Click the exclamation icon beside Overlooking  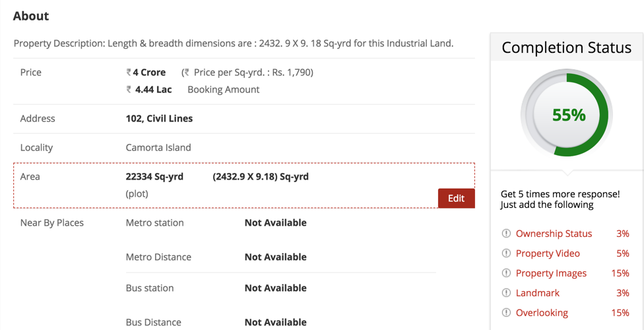(x=506, y=313)
